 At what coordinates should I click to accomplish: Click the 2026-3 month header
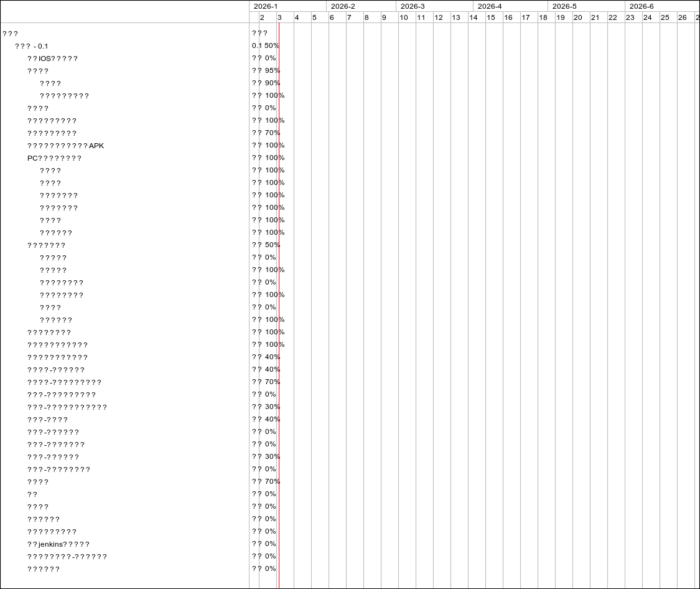[x=413, y=6]
